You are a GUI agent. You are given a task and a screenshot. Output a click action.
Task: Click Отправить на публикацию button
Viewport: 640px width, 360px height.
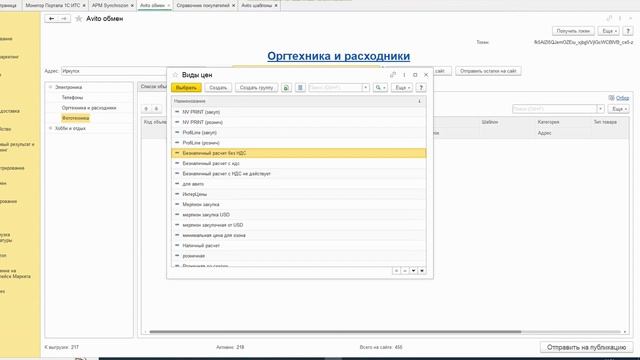pyautogui.click(x=587, y=347)
